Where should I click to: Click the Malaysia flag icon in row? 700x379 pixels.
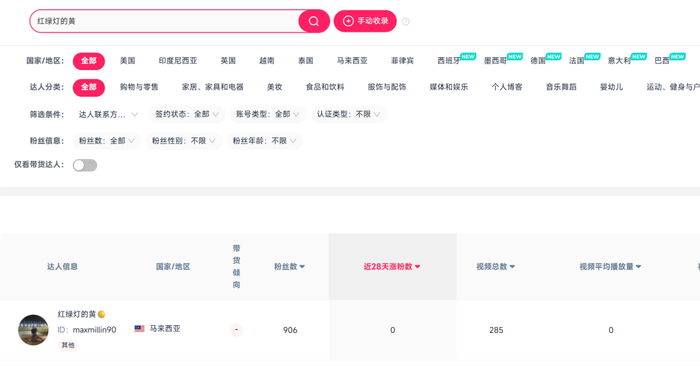[x=139, y=329]
